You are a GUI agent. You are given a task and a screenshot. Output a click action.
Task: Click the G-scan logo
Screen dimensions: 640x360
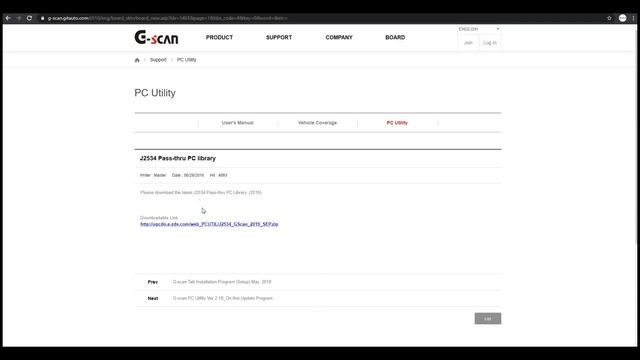(156, 37)
